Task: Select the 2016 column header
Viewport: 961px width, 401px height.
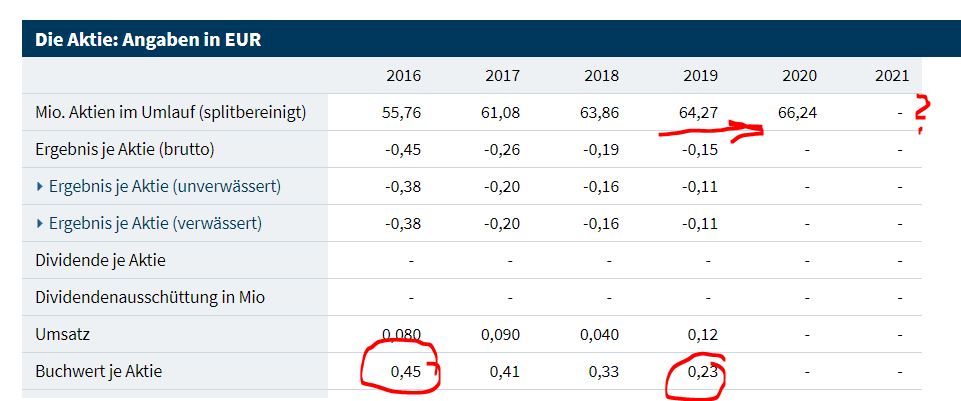Action: tap(403, 76)
